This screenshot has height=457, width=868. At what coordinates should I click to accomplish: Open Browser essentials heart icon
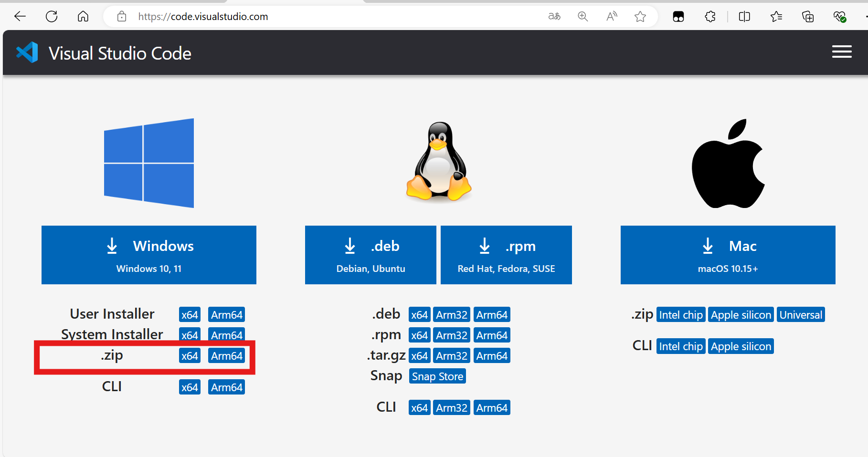click(x=840, y=17)
